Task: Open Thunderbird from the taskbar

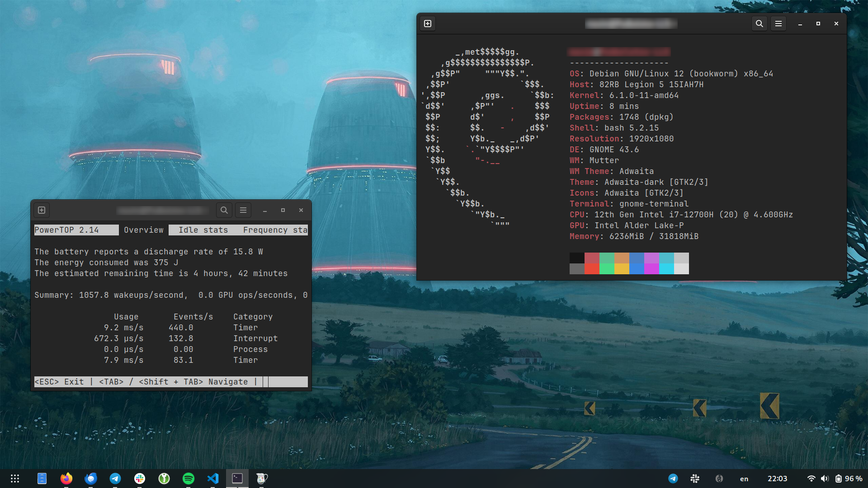Action: click(x=91, y=479)
